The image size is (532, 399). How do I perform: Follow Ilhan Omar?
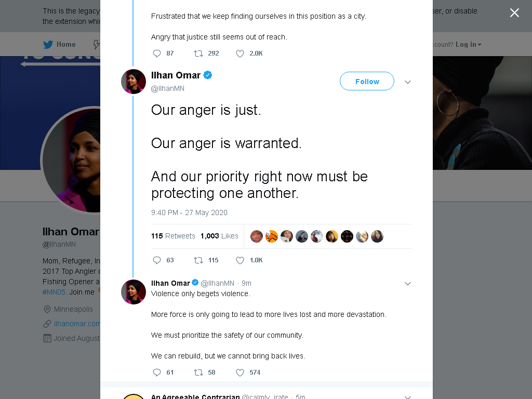[x=367, y=81]
